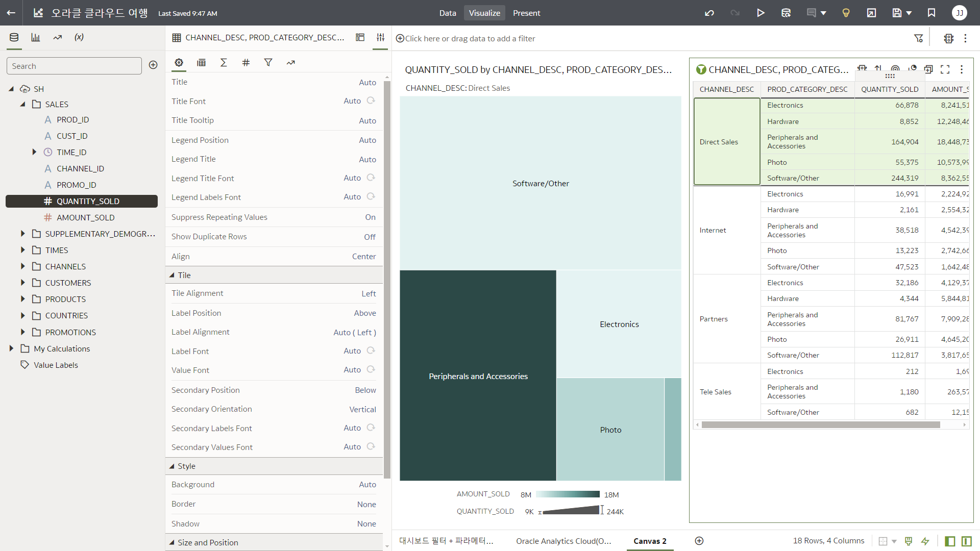Click the bookmark icon in header
Screen dimensions: 980x551
(932, 13)
